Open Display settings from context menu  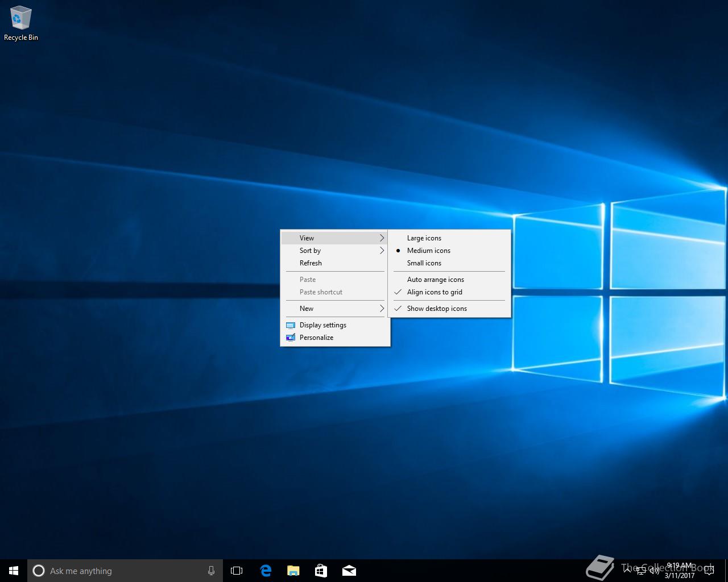point(335,325)
